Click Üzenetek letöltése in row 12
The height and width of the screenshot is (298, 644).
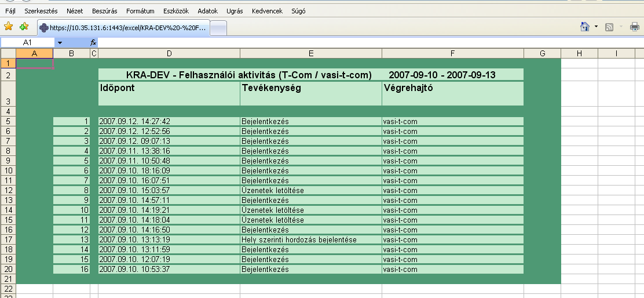pos(311,190)
